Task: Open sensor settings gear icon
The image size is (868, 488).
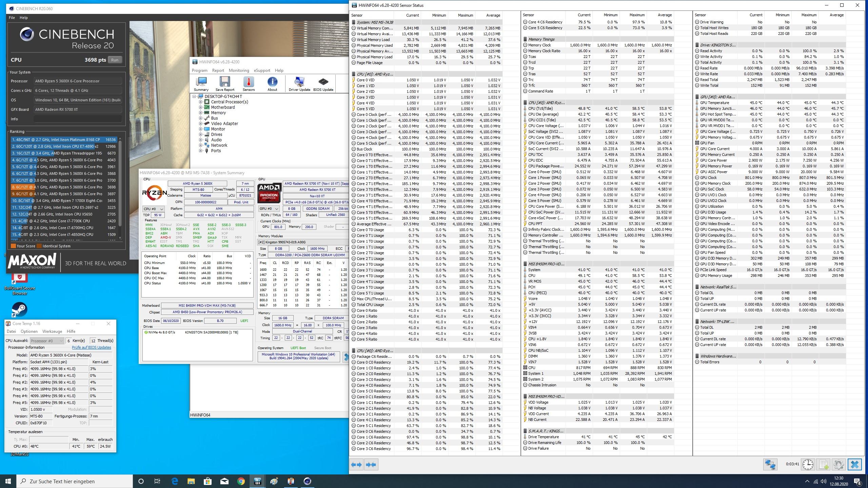Action: pos(839,464)
